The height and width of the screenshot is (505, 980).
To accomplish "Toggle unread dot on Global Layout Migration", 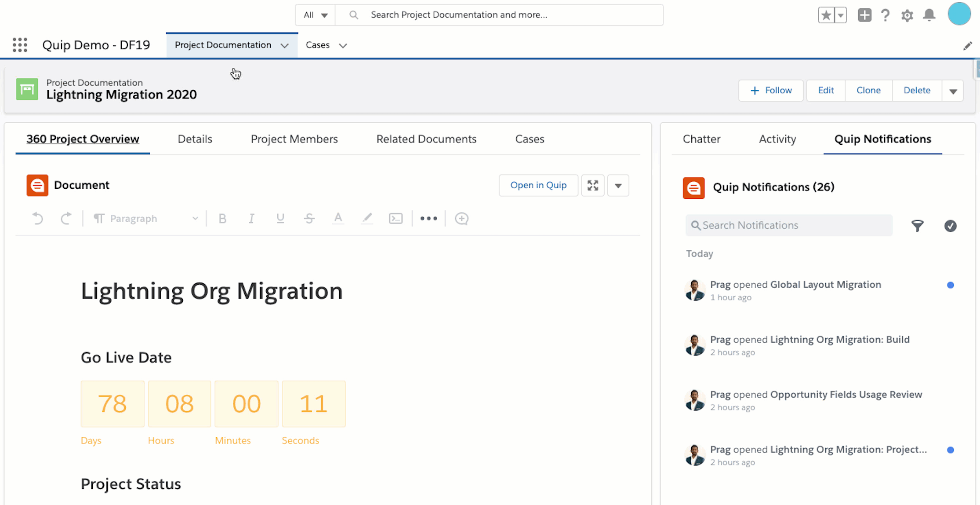I will click(x=950, y=285).
